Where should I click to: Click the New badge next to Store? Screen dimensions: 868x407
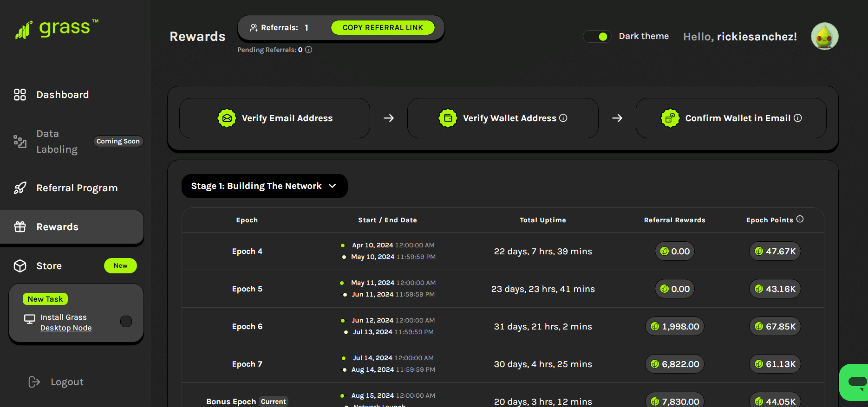tap(120, 265)
